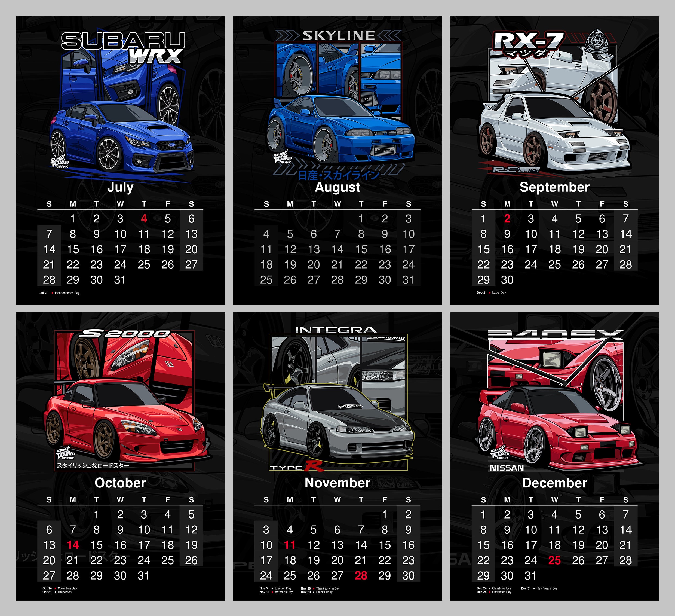675x616 pixels.
Task: Click the red 25 in December
Action: [x=554, y=560]
